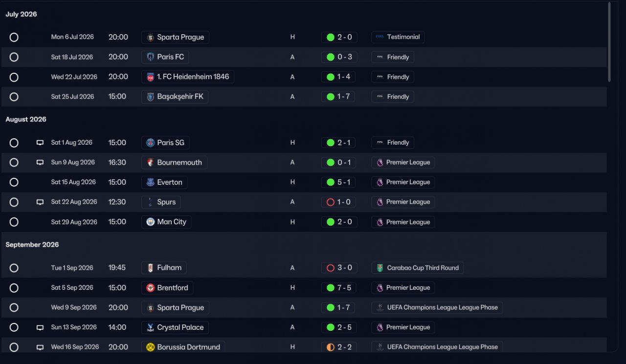
Task: Open UEFA Champions League tag for Sparta Prague away
Action: (437, 307)
